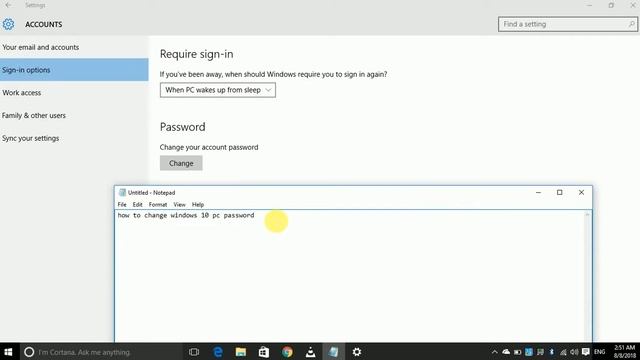This screenshot has width=640, height=360.
Task: Click the battery tray icon
Action: coord(518,352)
